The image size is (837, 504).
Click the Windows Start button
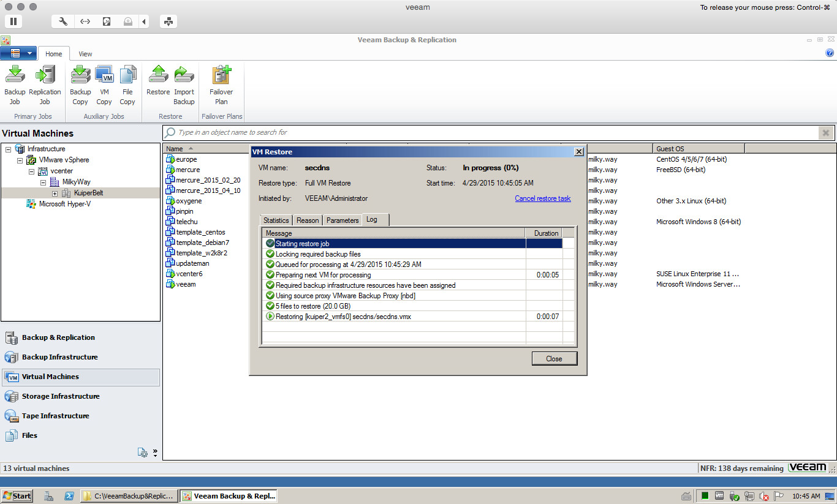(x=17, y=496)
